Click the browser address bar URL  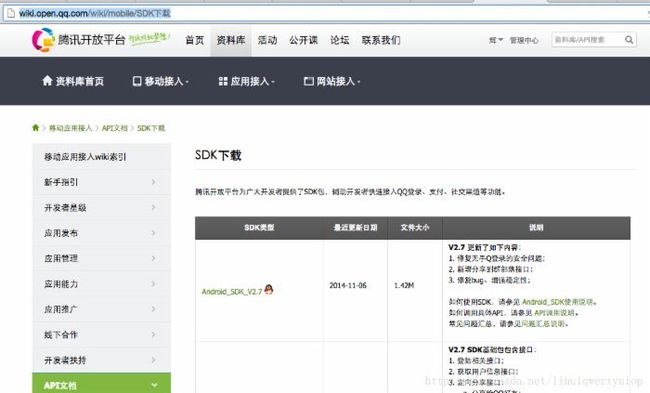95,13
